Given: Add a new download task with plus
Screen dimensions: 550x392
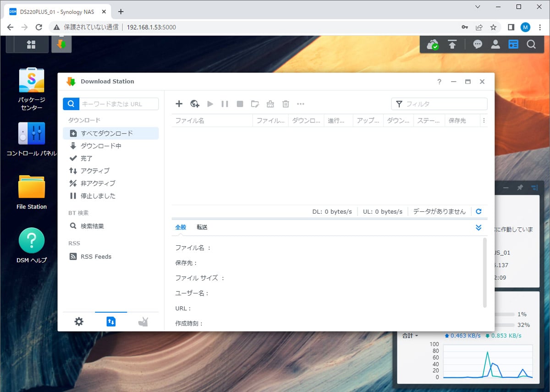Looking at the screenshot, I should pyautogui.click(x=179, y=104).
